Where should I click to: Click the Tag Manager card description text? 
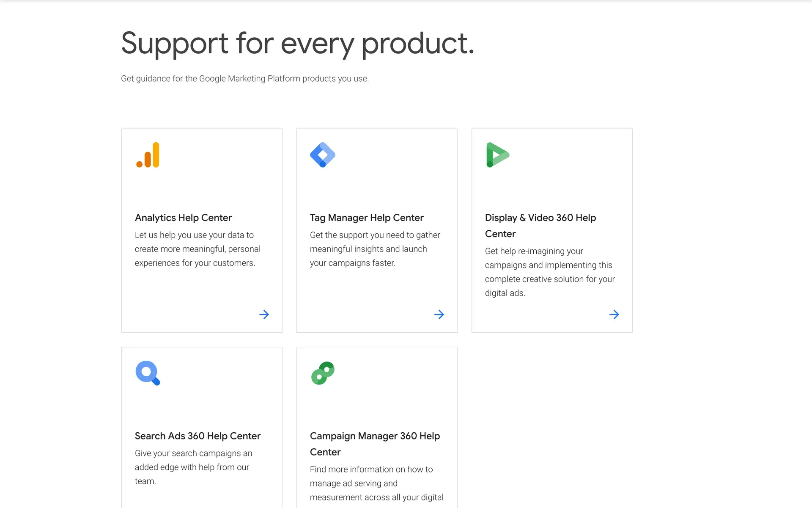(x=375, y=249)
